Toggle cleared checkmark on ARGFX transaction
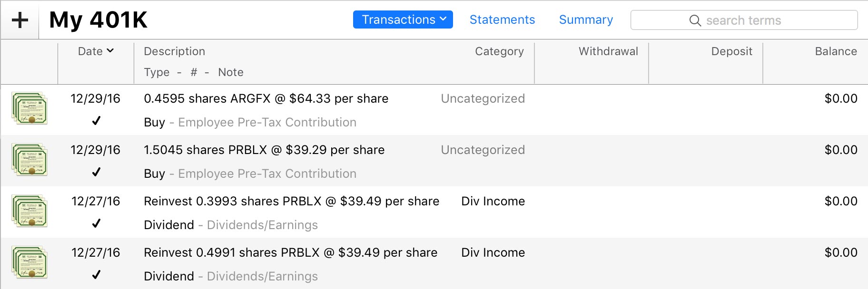 pyautogui.click(x=96, y=121)
